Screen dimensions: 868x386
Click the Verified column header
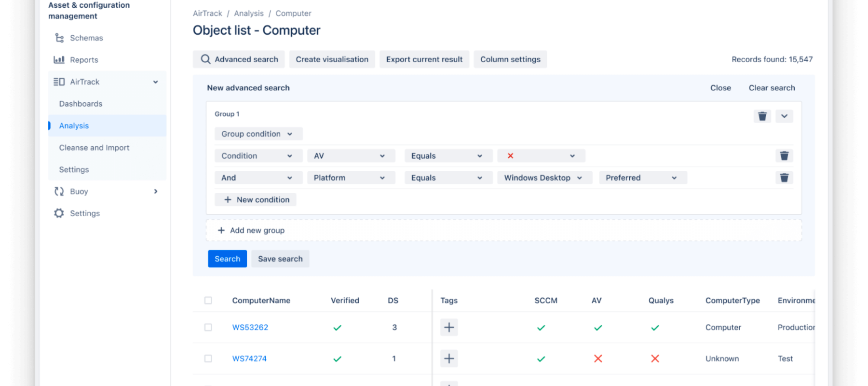click(x=345, y=301)
